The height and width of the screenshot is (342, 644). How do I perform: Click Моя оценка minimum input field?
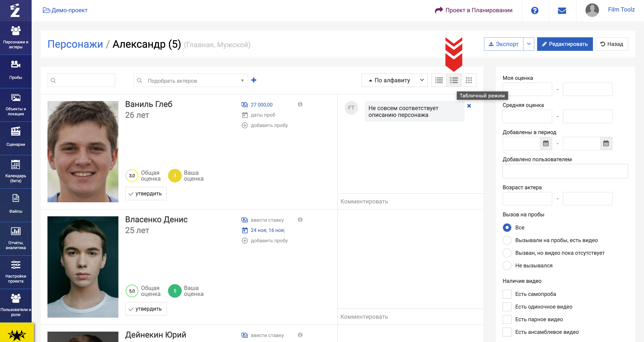527,89
